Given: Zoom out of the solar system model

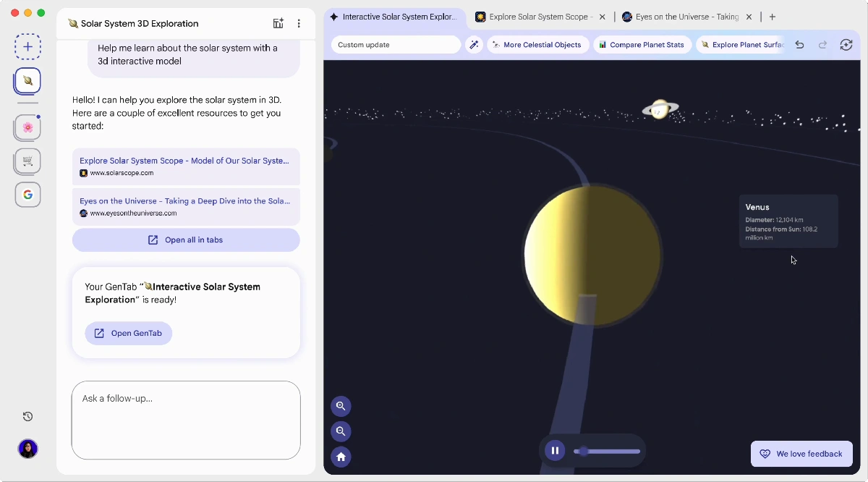Looking at the screenshot, I should [x=341, y=431].
